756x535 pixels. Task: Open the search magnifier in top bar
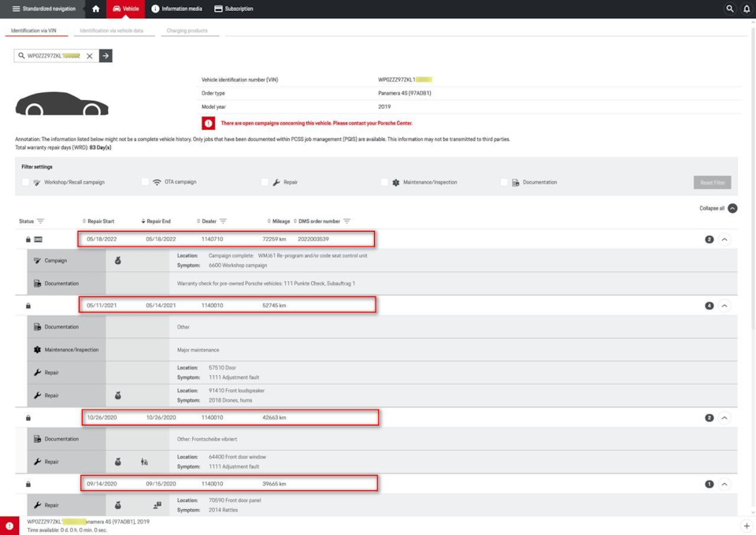pos(730,9)
